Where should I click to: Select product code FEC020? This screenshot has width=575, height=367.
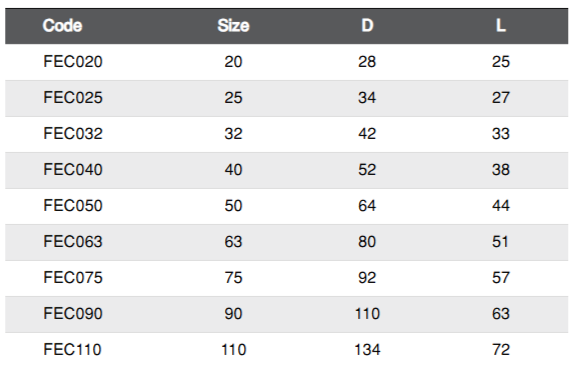[73, 62]
